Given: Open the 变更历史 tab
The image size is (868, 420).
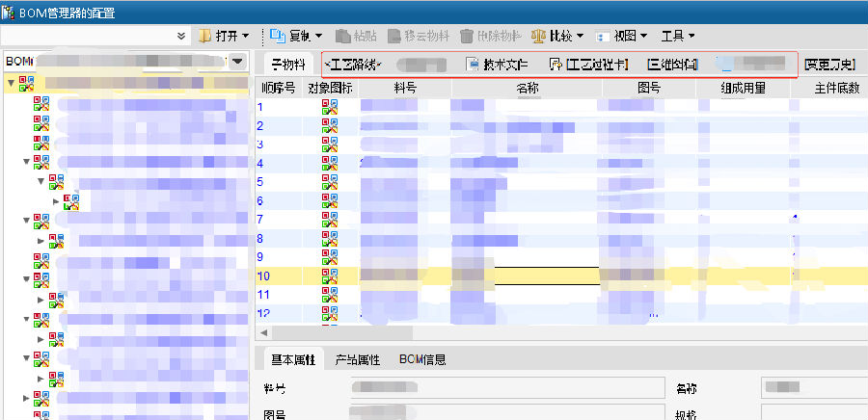Looking at the screenshot, I should pos(830,65).
